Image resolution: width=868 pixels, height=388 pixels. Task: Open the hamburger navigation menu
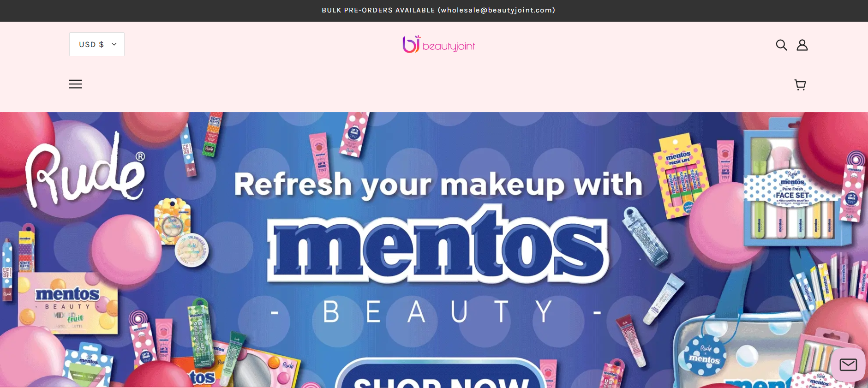pos(76,84)
